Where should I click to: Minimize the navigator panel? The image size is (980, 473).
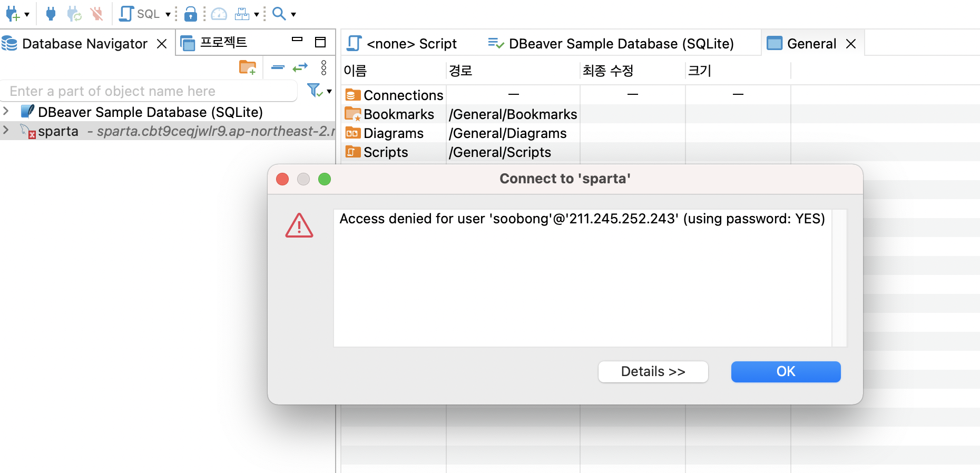[297, 39]
